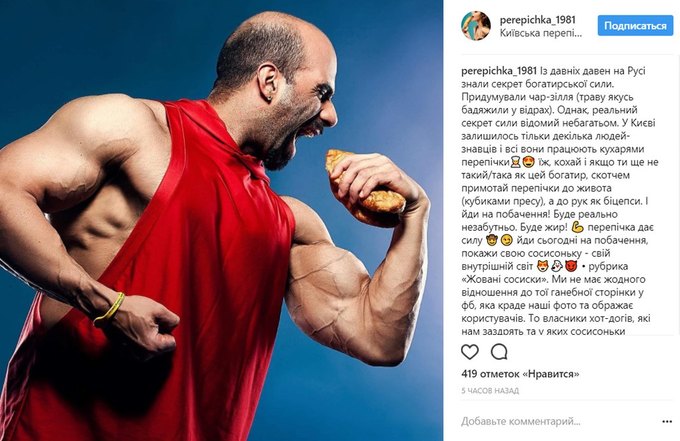680x441 pixels.
Task: Open the 5 часов назад timestamp
Action: pyautogui.click(x=490, y=391)
